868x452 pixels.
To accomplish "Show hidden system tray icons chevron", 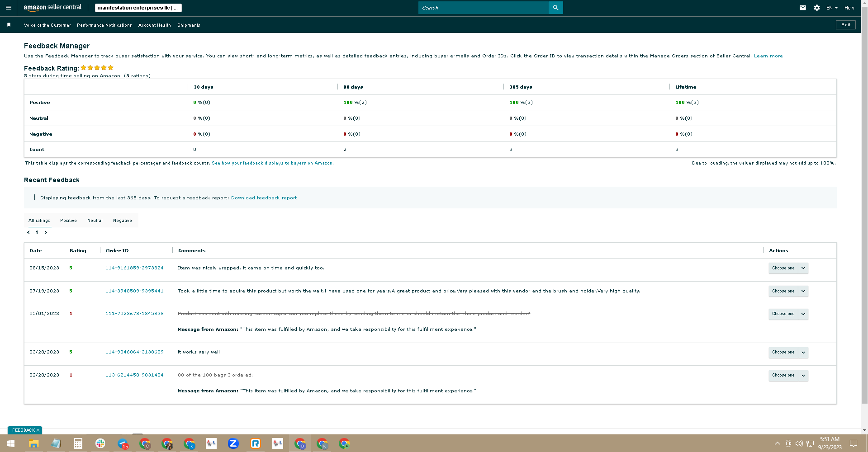I will tap(778, 443).
